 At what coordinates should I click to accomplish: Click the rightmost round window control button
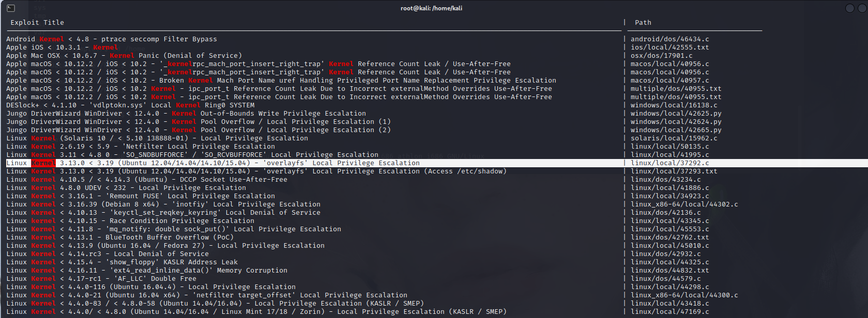coord(862,8)
